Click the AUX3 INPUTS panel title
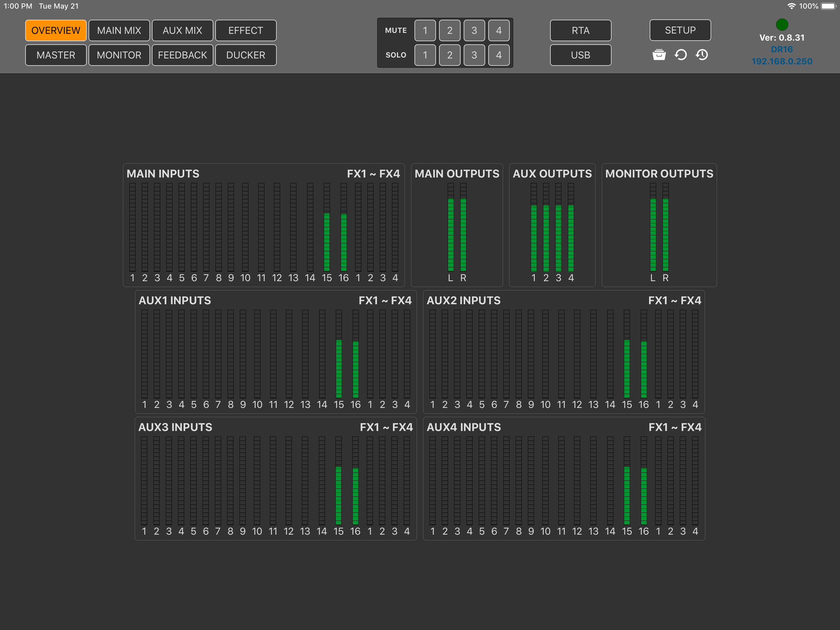840x630 pixels. tap(175, 427)
